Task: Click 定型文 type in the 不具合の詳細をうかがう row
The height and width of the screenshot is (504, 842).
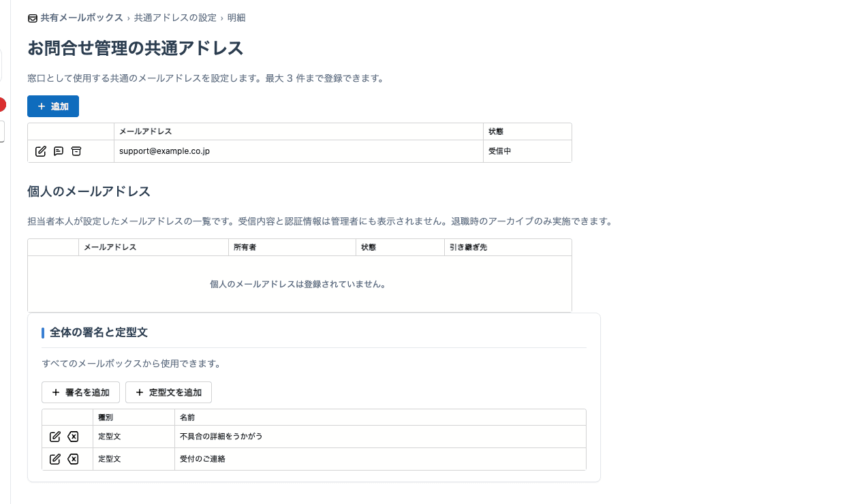Action: click(134, 437)
